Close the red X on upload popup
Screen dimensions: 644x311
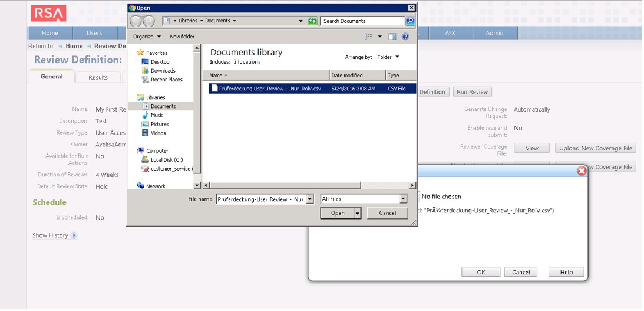582,171
